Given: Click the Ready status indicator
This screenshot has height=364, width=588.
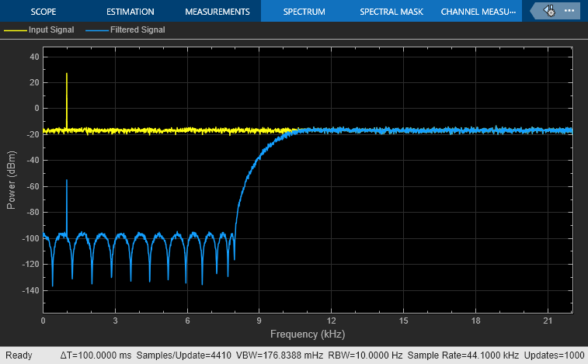Looking at the screenshot, I should pyautogui.click(x=19, y=355).
